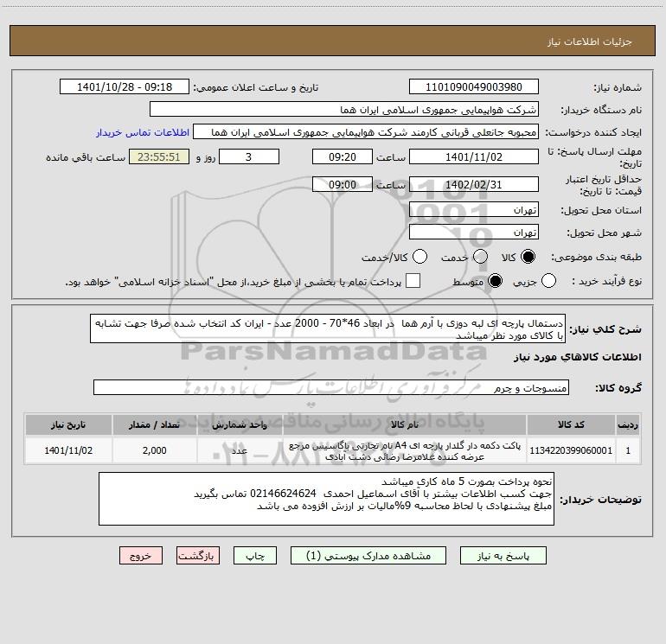Toggle the اسناد خزانه اسلامی payment checkbox
The image size is (666, 644).
point(413,281)
